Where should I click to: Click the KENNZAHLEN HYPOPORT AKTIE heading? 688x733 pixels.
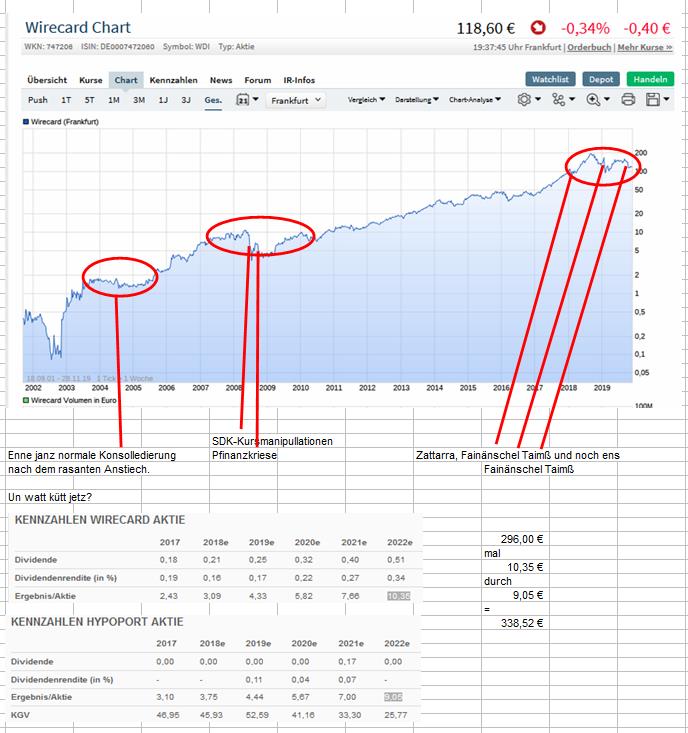[x=97, y=622]
